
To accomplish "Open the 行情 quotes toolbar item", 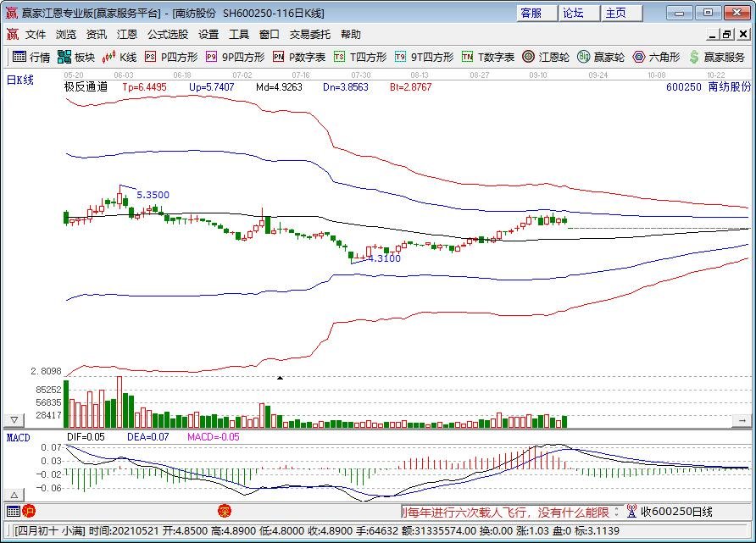I will [x=31, y=57].
